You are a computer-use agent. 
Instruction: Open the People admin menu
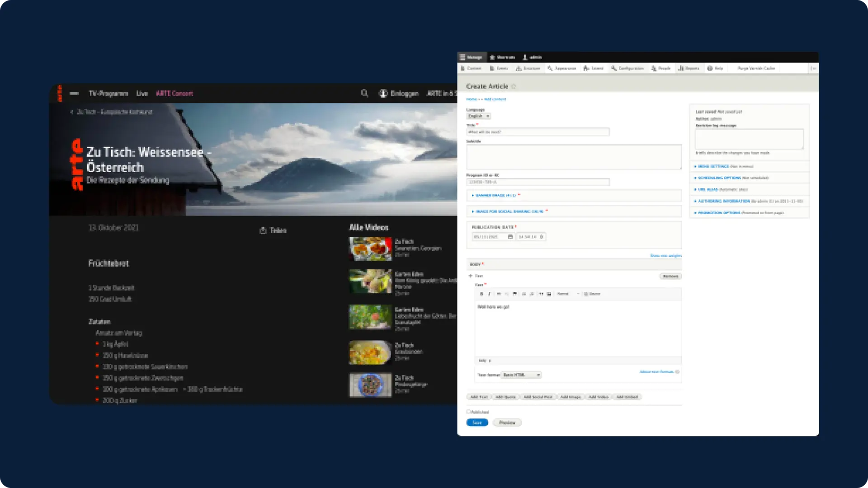pyautogui.click(x=660, y=68)
